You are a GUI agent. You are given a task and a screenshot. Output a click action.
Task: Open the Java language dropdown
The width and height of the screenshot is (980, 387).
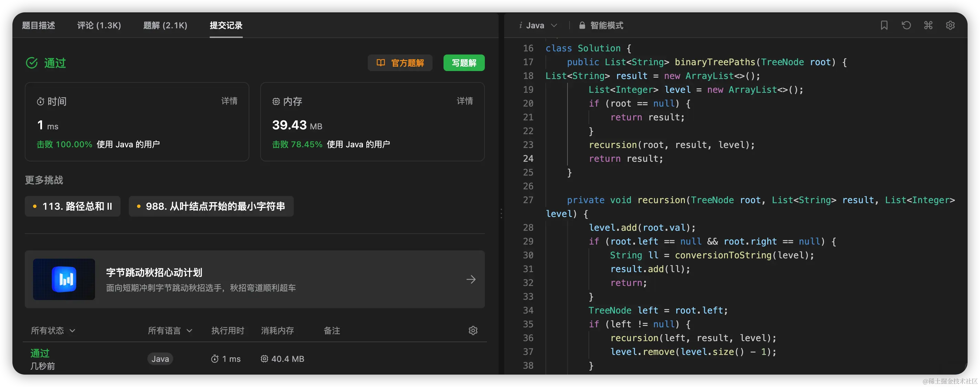pos(538,26)
